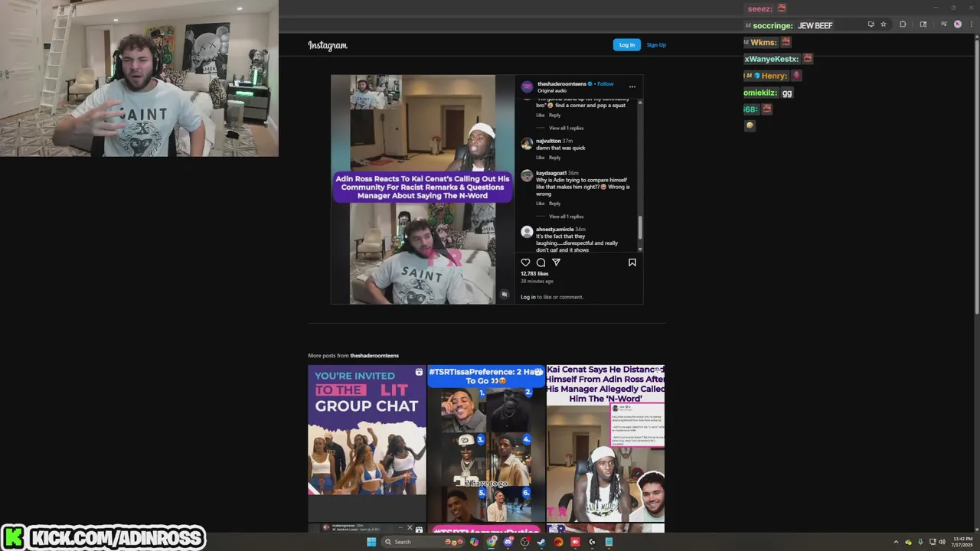
Task: Open the Windows Start menu
Action: tap(371, 542)
